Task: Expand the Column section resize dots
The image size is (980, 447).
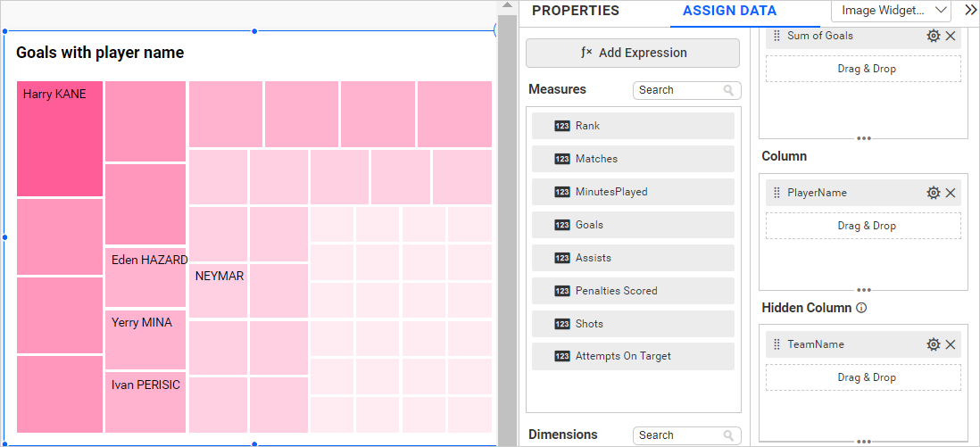Action: click(863, 289)
